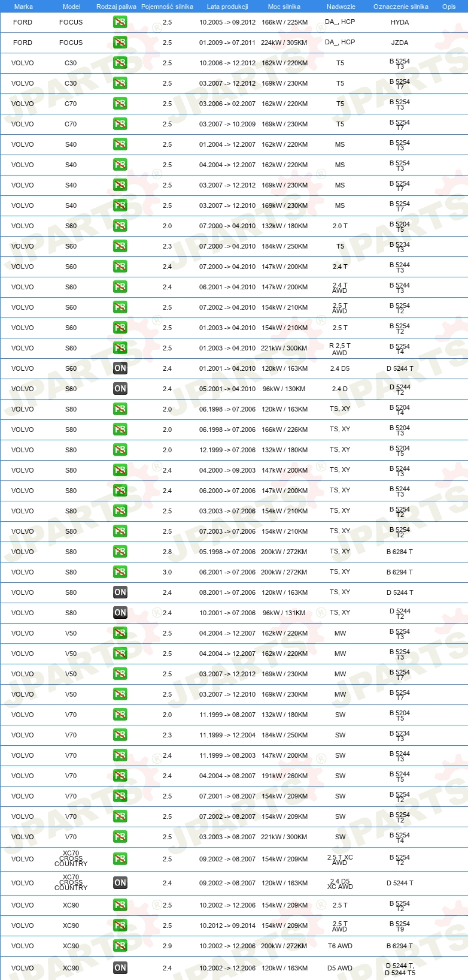The height and width of the screenshot is (980, 468).
Task: Click the PB icon for the V70 221kW / 300KM row
Action: pyautogui.click(x=120, y=837)
